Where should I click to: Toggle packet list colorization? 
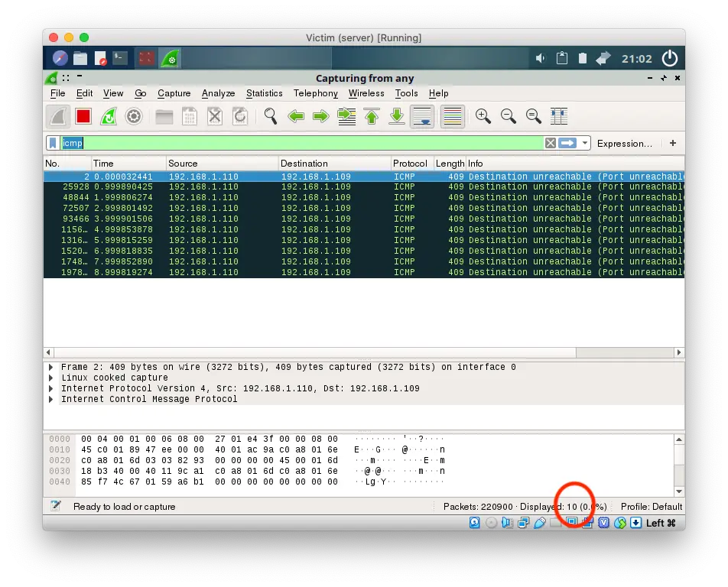tap(452, 115)
